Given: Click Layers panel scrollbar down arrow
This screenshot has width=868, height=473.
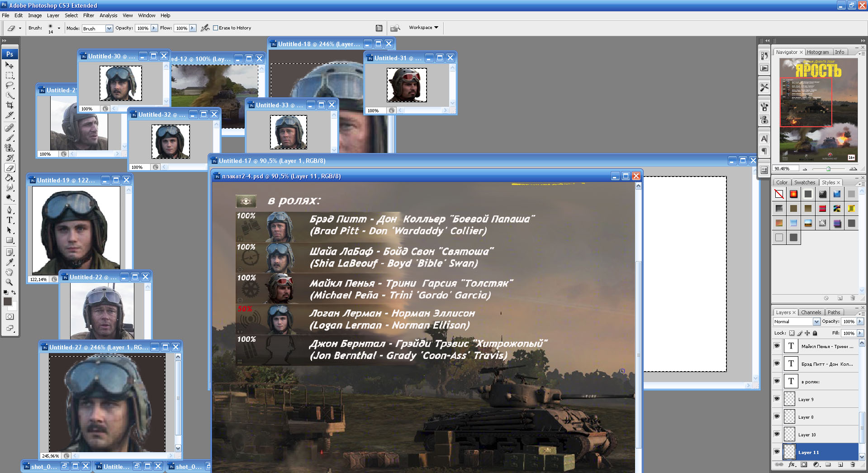Looking at the screenshot, I should (x=862, y=457).
